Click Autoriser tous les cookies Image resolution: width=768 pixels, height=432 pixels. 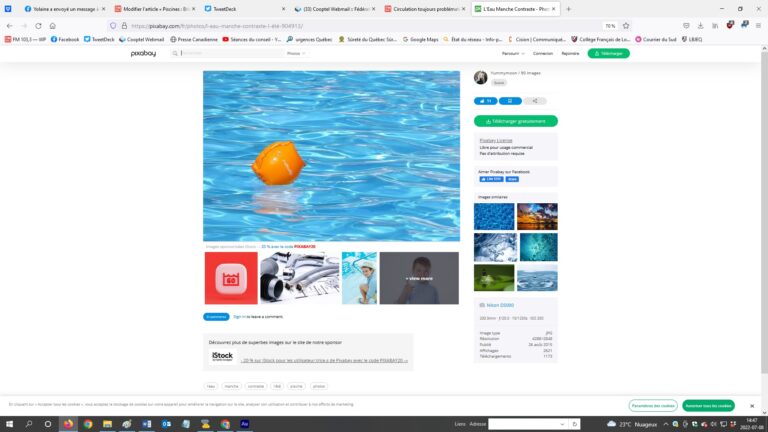(x=708, y=405)
